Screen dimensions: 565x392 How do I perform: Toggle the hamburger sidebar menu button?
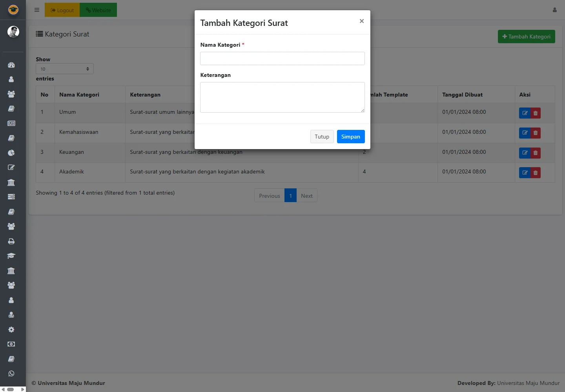37,10
